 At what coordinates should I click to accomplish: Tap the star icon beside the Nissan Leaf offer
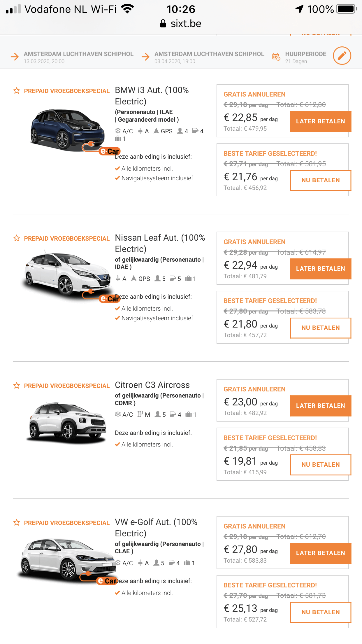click(17, 238)
